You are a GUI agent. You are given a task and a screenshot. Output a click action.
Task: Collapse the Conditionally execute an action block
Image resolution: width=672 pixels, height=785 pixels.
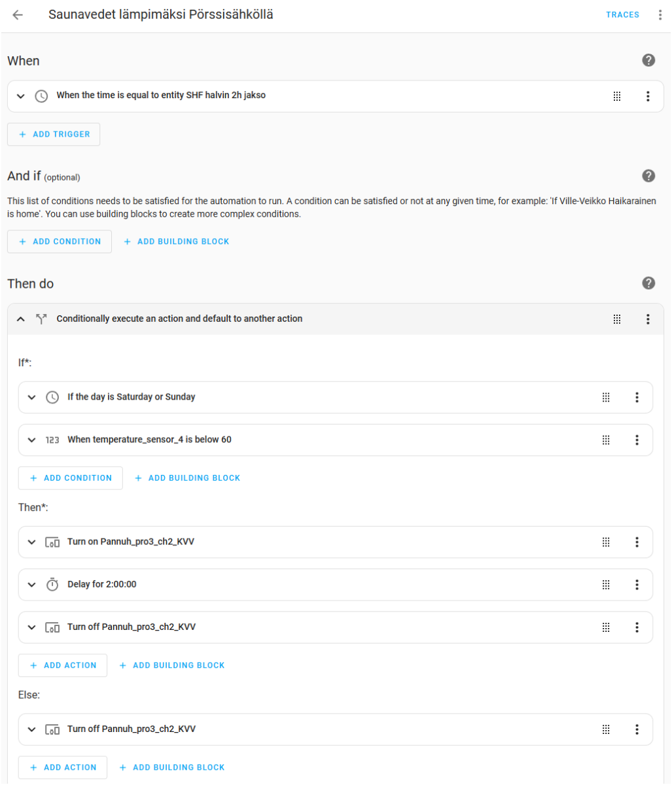[21, 319]
